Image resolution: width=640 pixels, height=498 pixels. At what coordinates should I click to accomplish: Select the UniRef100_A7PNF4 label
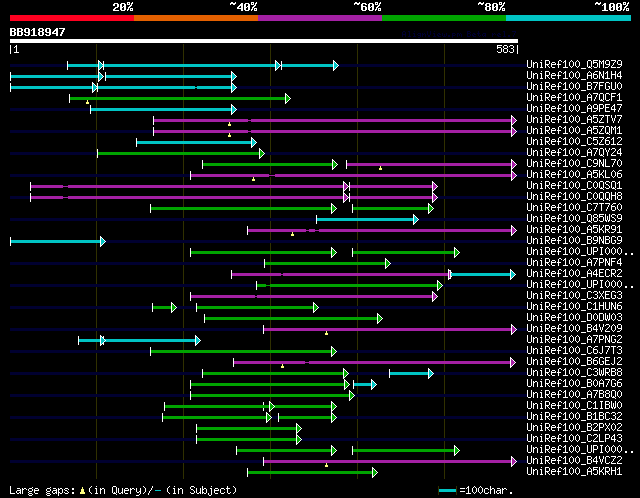[574, 262]
